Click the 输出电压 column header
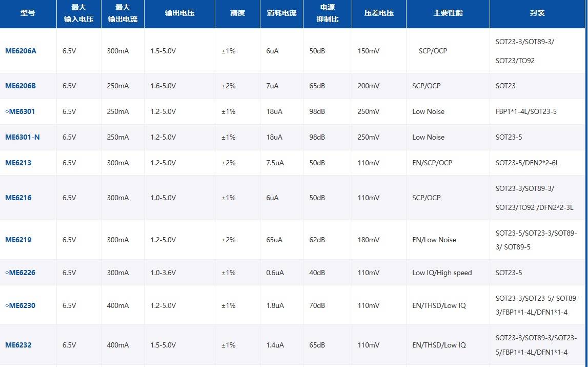The image size is (588, 367). (x=179, y=13)
